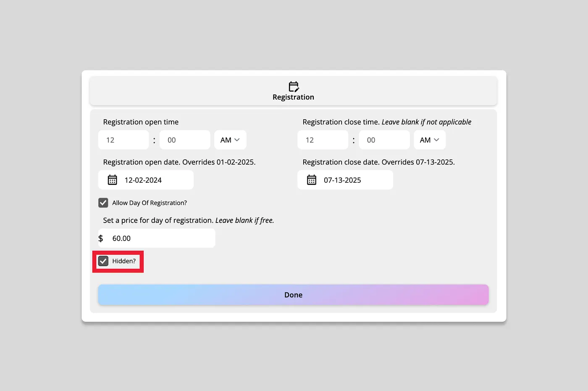Click the chevron in close time AM selector
This screenshot has width=588, height=391.
point(436,140)
